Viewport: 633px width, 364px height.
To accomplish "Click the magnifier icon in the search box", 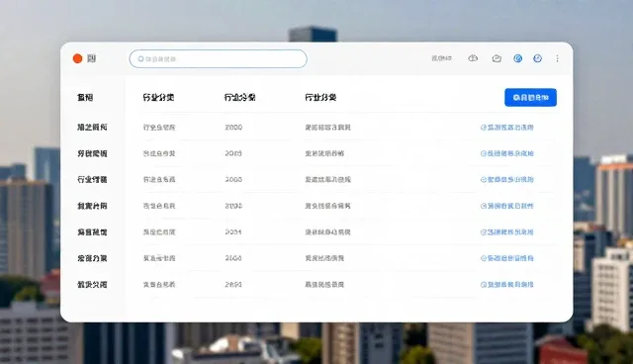I will coord(140,59).
